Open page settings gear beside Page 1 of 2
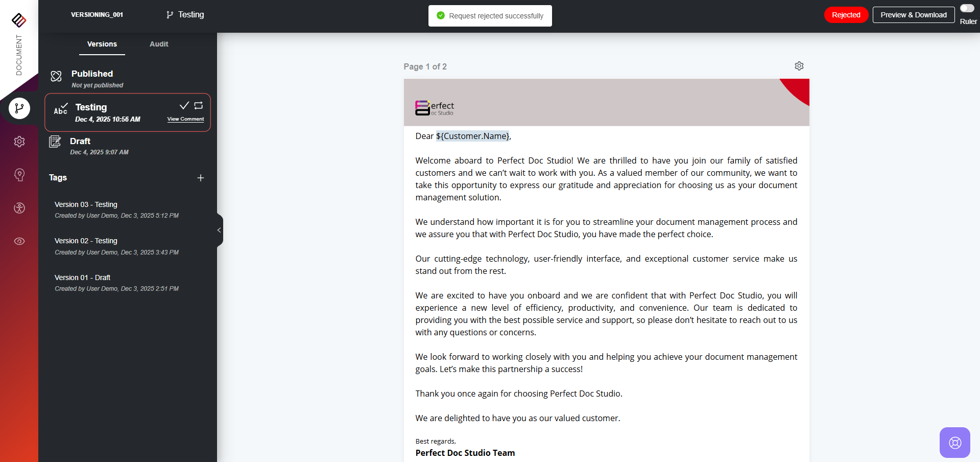This screenshot has height=462, width=980. pyautogui.click(x=799, y=66)
